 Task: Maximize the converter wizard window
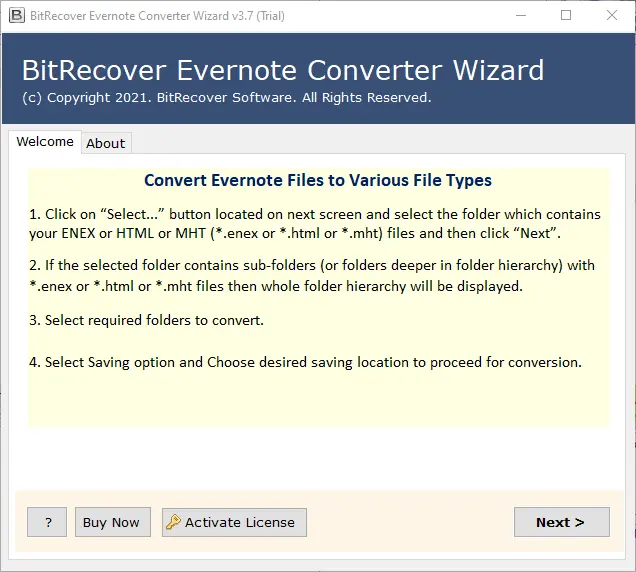point(566,15)
